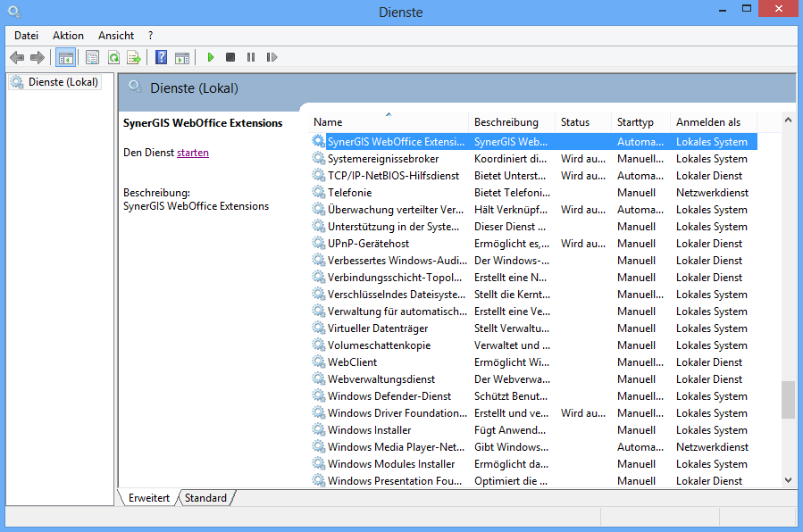The height and width of the screenshot is (532, 803).
Task: Navigate back with the back arrow icon
Action: (16, 56)
